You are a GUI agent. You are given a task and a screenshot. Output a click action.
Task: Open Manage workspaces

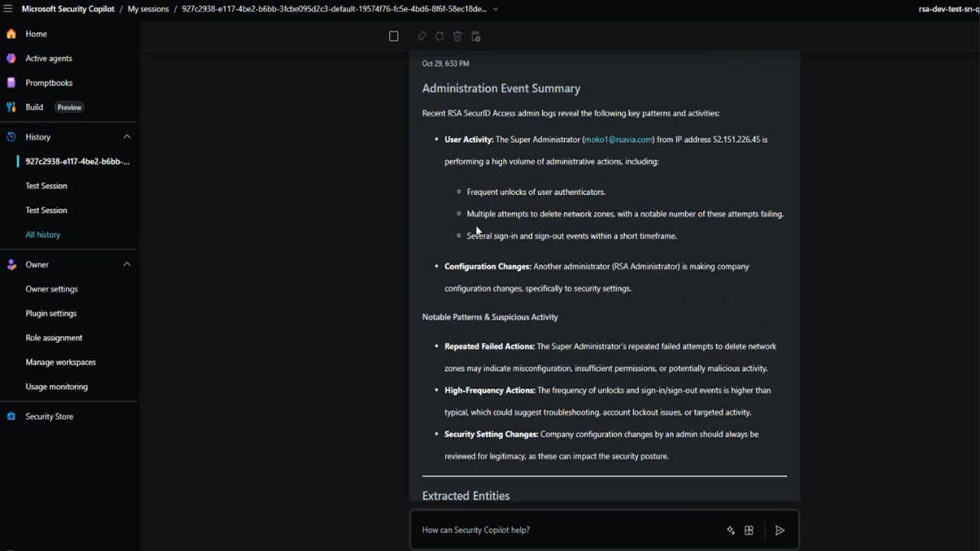(x=60, y=363)
